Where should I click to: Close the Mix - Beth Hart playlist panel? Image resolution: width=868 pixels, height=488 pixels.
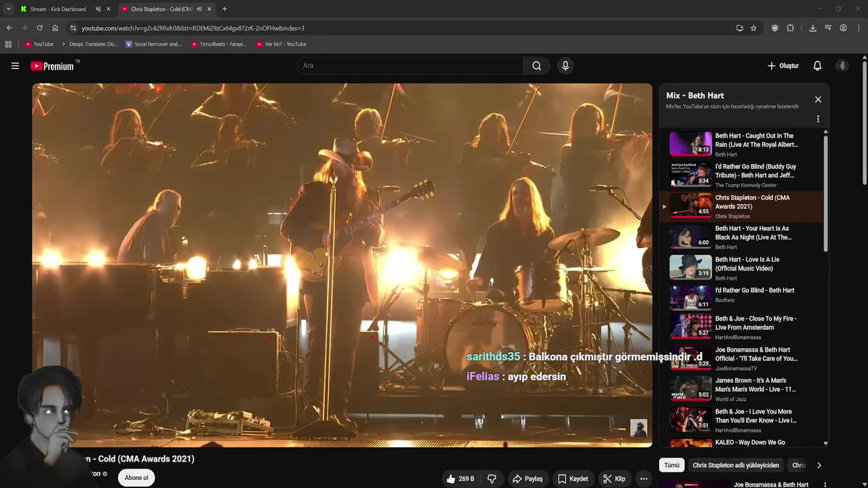pyautogui.click(x=818, y=100)
